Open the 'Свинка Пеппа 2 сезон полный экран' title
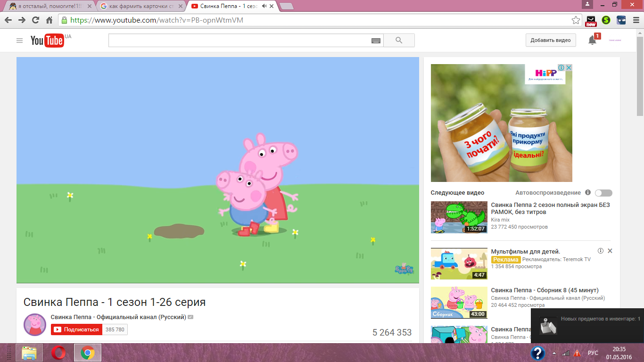 point(551,208)
